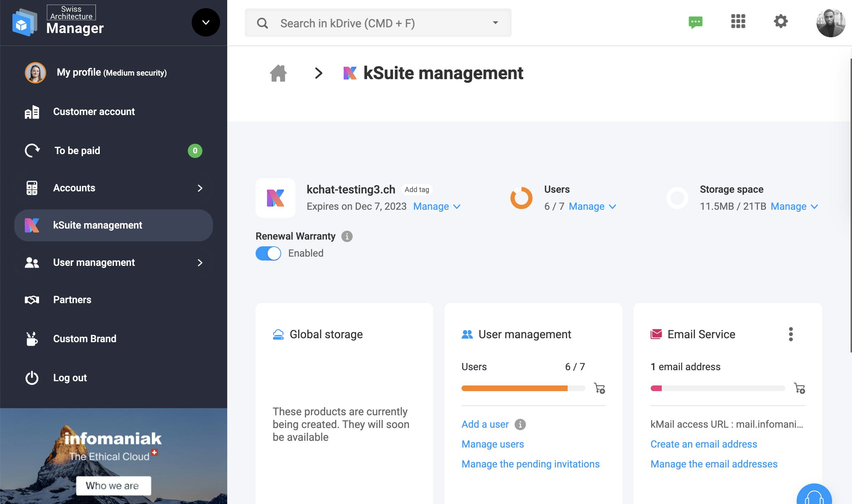Open the settings gear
Image resolution: width=852 pixels, height=504 pixels.
(x=781, y=21)
